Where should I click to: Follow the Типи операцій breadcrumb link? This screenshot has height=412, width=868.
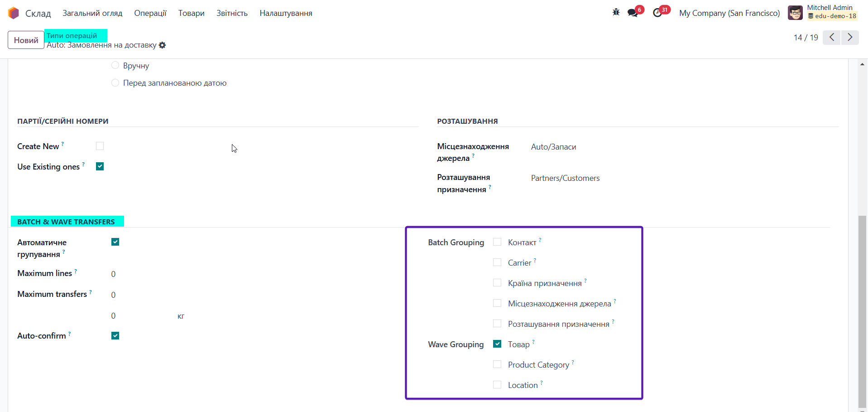(72, 35)
